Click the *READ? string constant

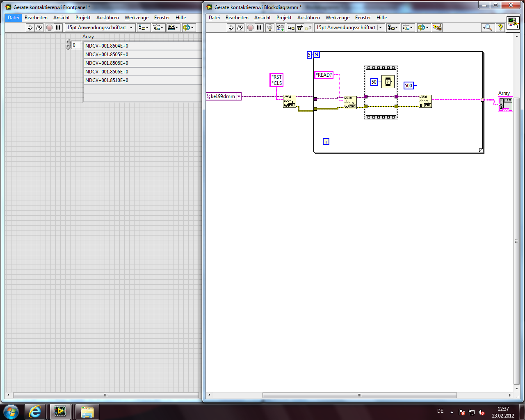click(324, 75)
